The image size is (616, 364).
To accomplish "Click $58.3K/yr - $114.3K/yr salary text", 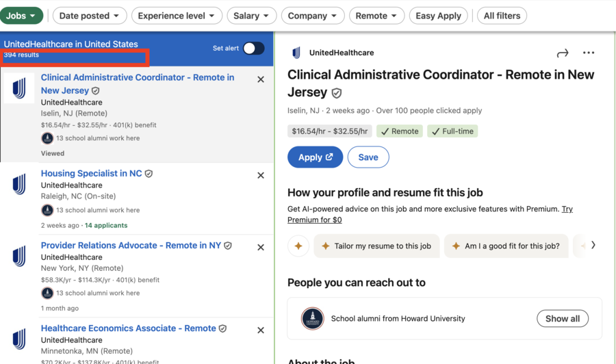I will pyautogui.click(x=76, y=280).
